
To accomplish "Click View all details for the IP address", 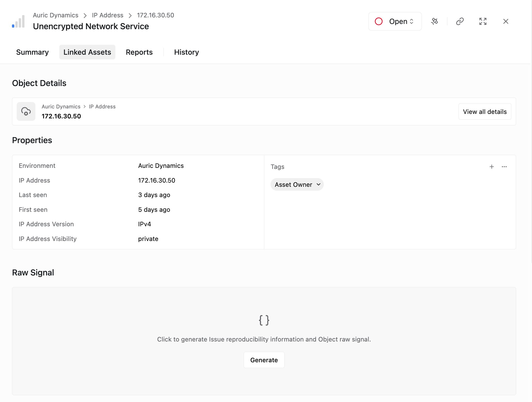I will [x=485, y=111].
